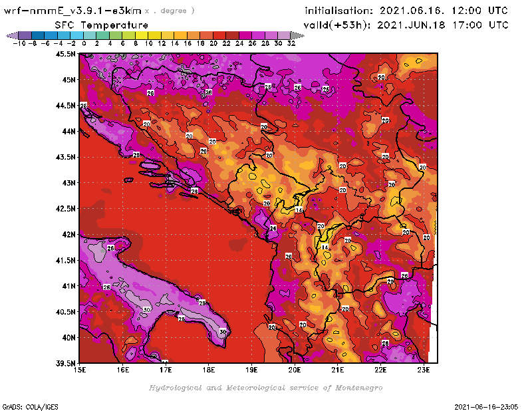The image size is (532, 411).
Task: Select the legend swatch between -6 and -4
Action: pos(51,35)
